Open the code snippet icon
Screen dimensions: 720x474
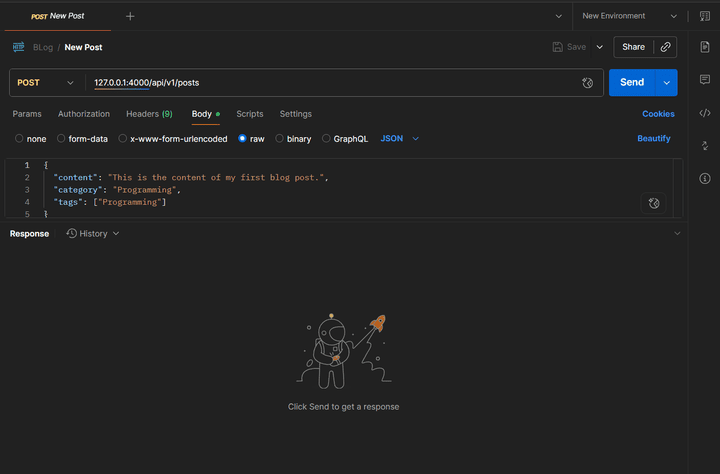[704, 113]
